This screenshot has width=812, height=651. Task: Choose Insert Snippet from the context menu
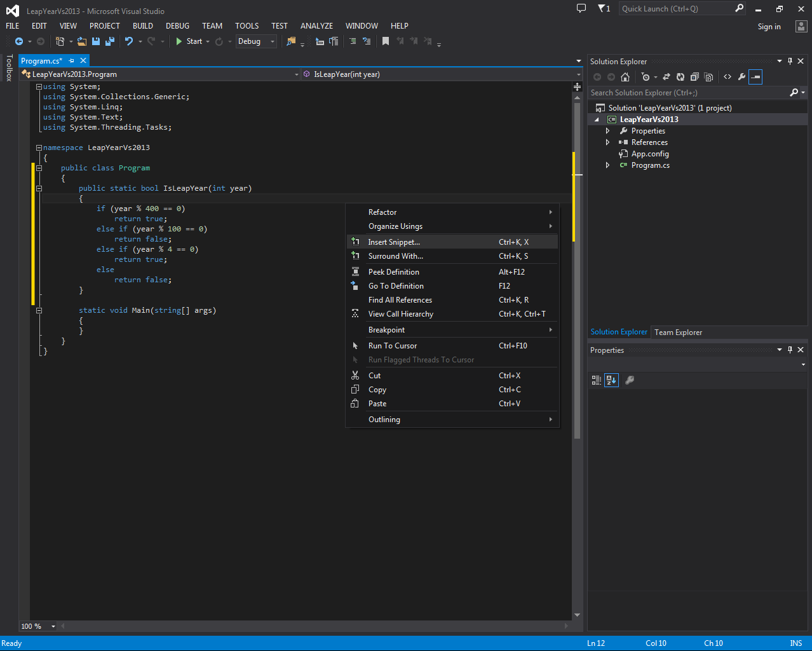pos(394,242)
